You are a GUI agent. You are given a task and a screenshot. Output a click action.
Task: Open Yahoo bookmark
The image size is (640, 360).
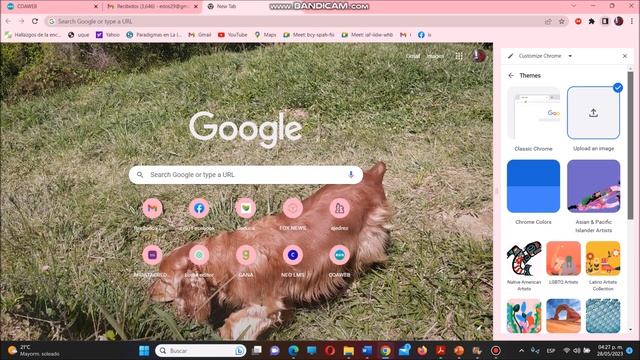click(x=108, y=35)
